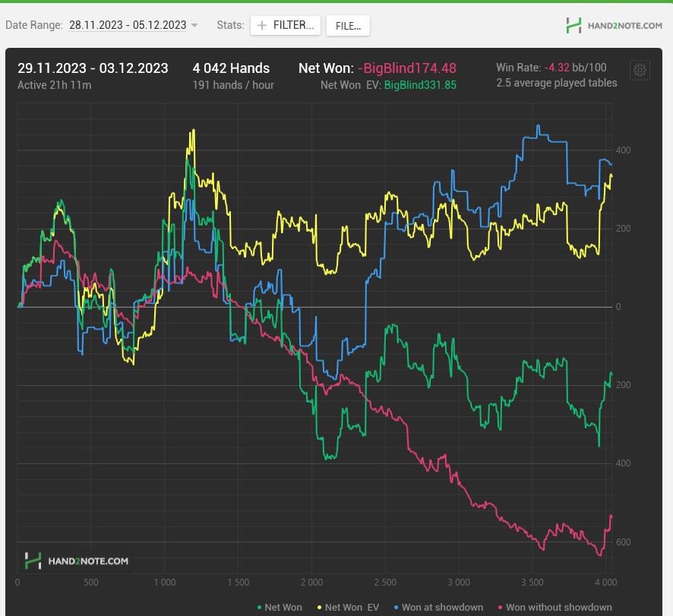
Task: Toggle the Won without showdown legend entry
Action: 555,607
